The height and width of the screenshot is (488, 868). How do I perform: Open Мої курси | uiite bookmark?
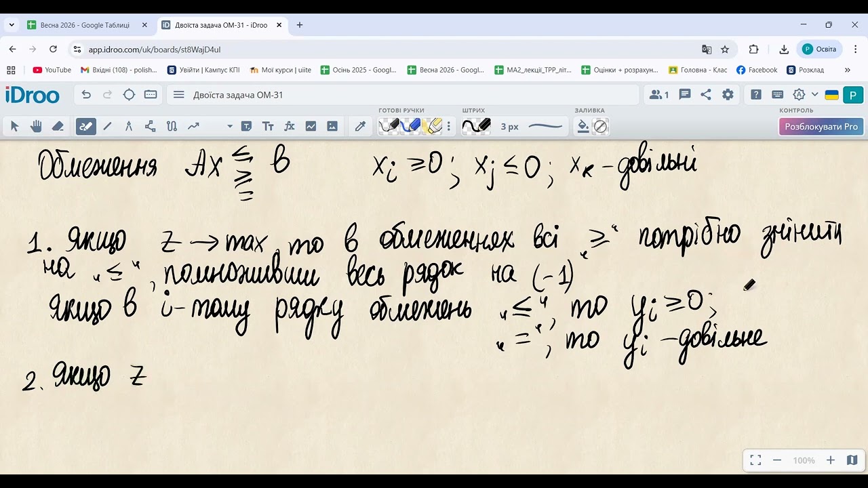tap(281, 70)
